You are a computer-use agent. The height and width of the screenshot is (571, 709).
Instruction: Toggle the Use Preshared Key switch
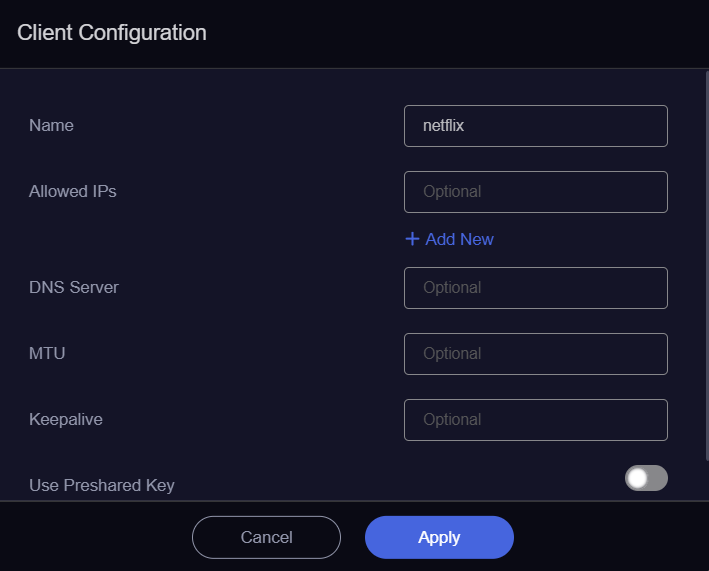click(x=646, y=478)
